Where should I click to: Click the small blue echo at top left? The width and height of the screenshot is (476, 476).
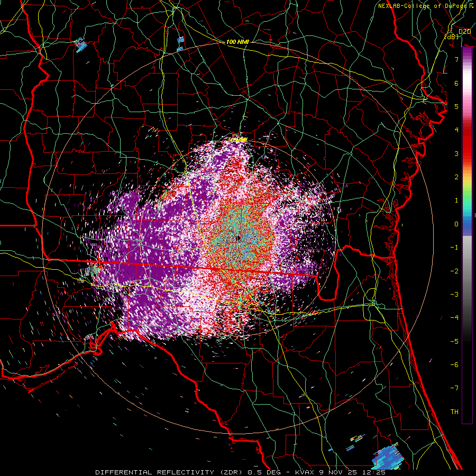point(80,45)
